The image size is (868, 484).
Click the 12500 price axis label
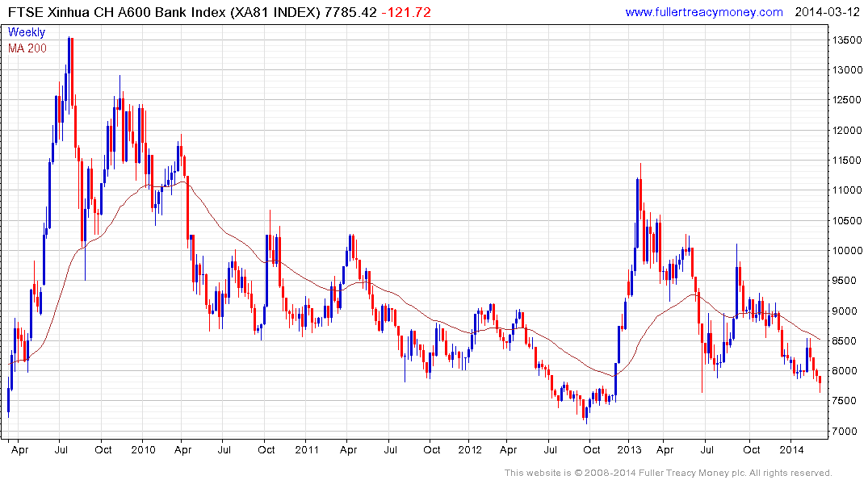[847, 100]
